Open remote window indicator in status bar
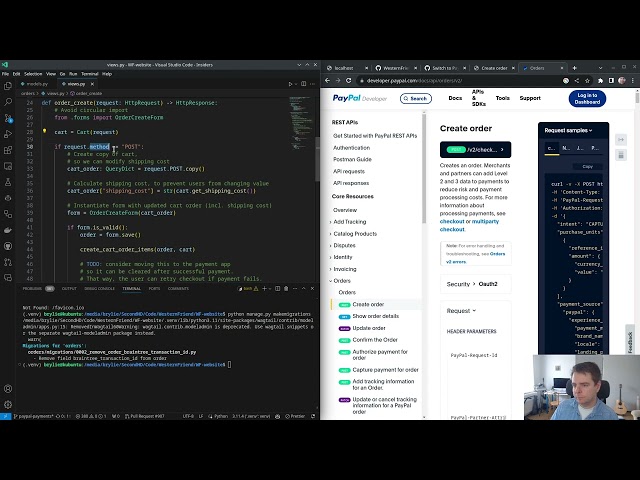The height and width of the screenshot is (480, 640). (x=5, y=416)
